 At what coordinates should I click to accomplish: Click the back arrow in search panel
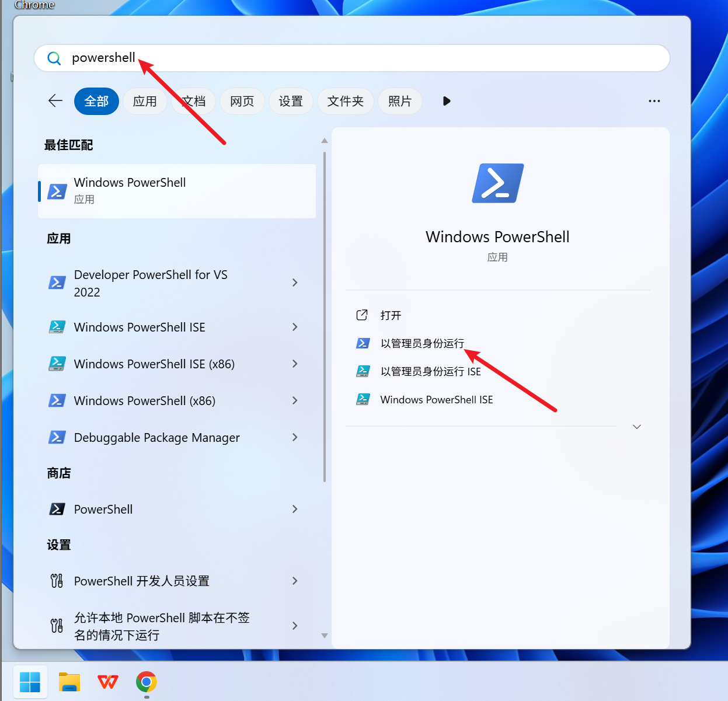tap(55, 101)
